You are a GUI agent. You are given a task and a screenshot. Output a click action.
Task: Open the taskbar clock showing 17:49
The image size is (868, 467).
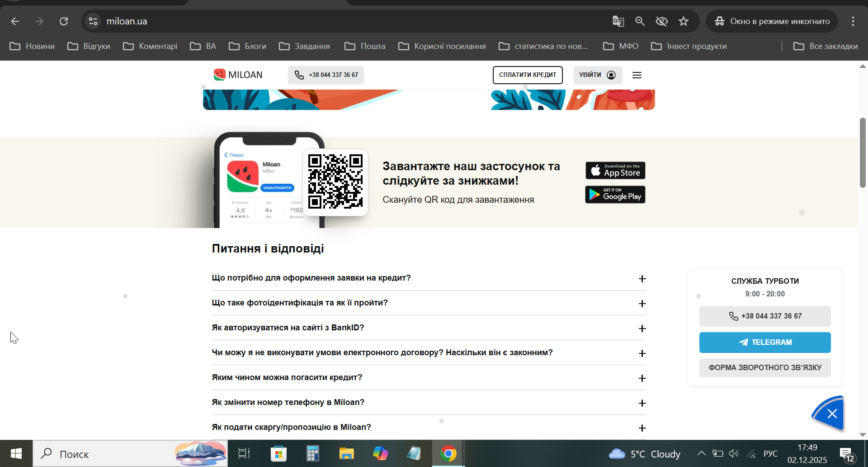[807, 454]
